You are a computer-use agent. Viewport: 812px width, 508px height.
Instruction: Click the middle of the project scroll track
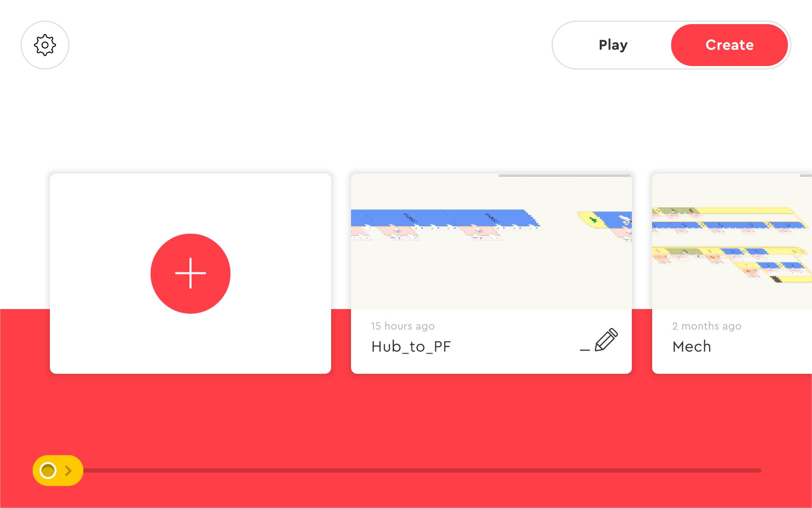422,470
